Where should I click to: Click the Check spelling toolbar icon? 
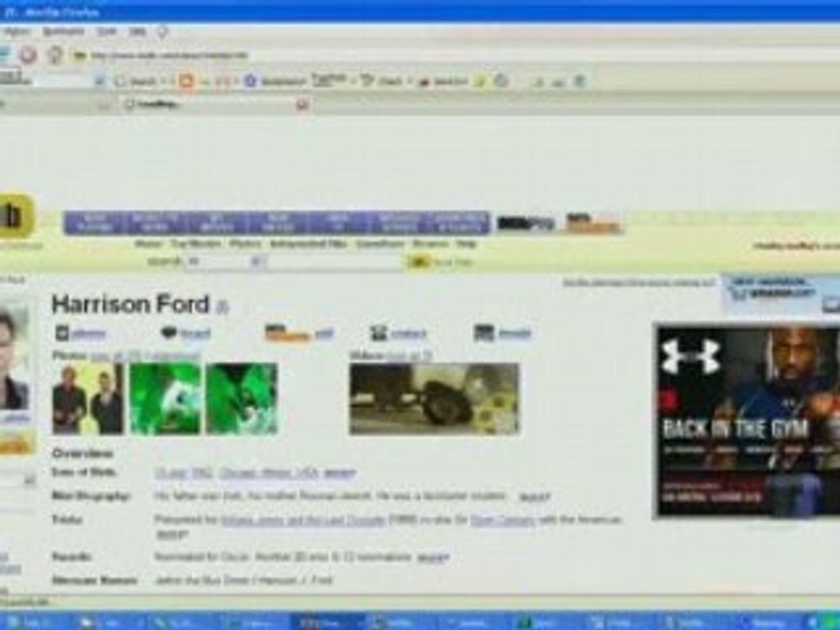366,80
